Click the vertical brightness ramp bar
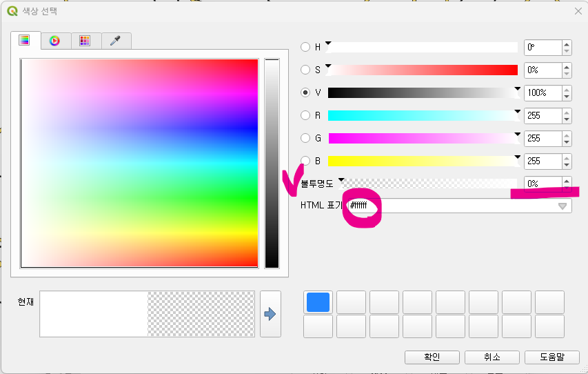 [x=272, y=163]
